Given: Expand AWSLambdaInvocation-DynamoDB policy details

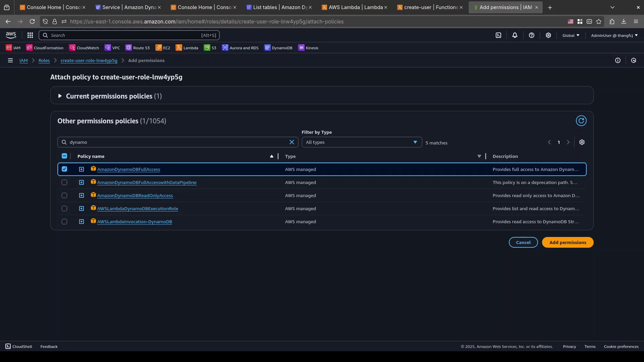Looking at the screenshot, I should click(82, 222).
